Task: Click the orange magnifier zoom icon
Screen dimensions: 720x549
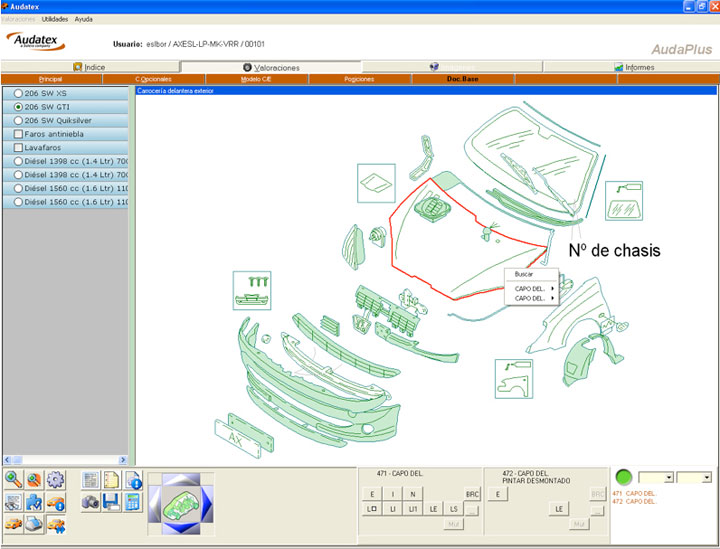Action: click(34, 480)
